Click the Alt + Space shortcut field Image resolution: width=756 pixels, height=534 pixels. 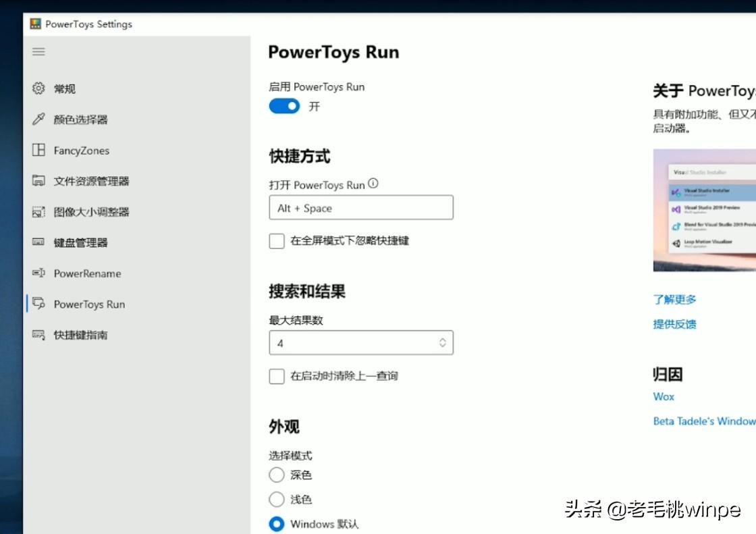tap(361, 207)
